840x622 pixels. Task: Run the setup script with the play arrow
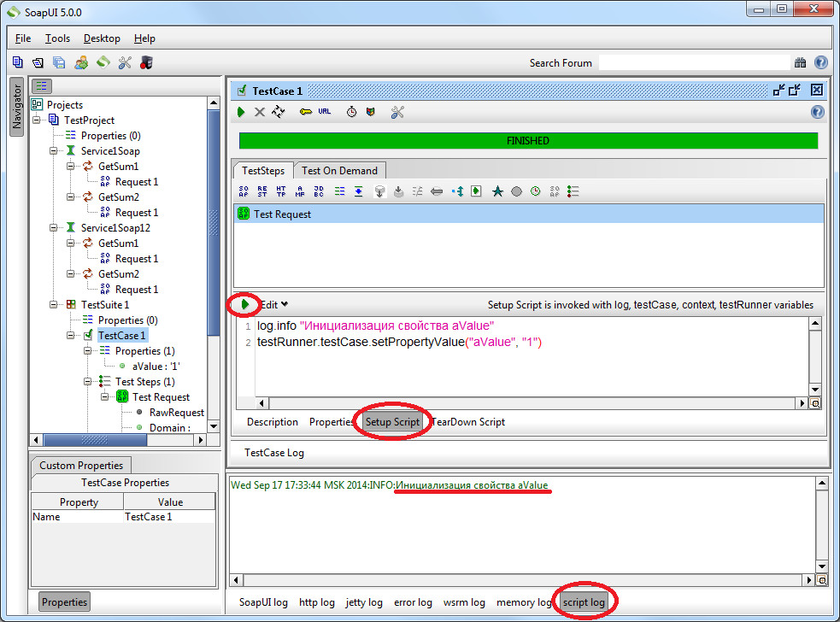point(245,304)
